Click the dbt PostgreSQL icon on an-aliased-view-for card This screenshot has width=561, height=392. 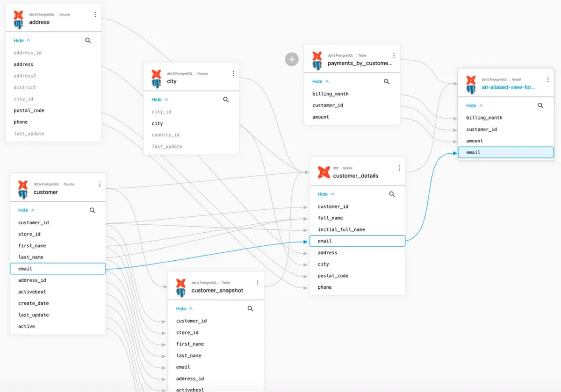pyautogui.click(x=471, y=85)
